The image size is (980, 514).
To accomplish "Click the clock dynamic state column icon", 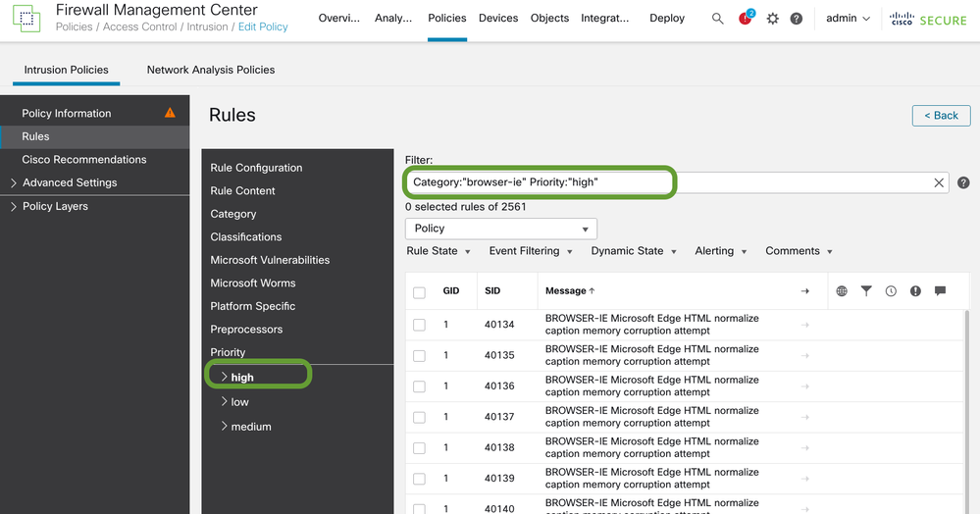I will coord(892,290).
